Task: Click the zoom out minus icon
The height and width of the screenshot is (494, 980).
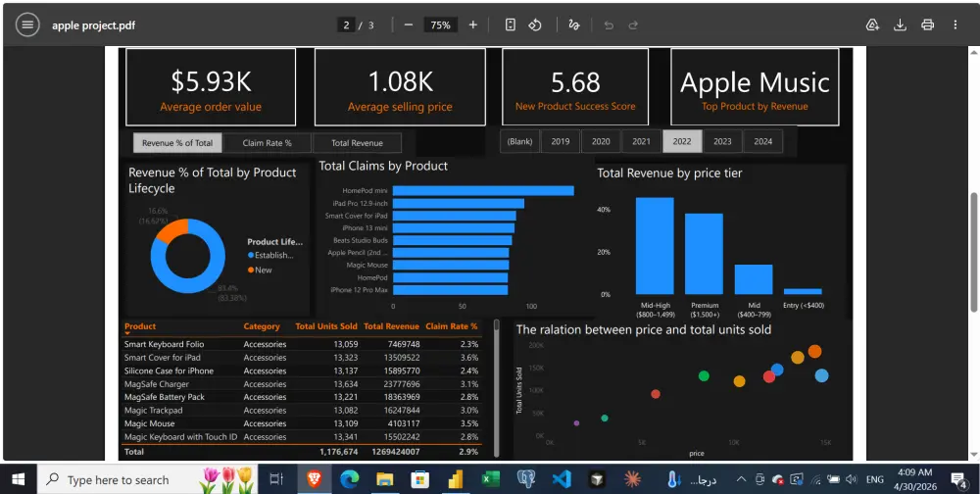Action: tap(408, 25)
